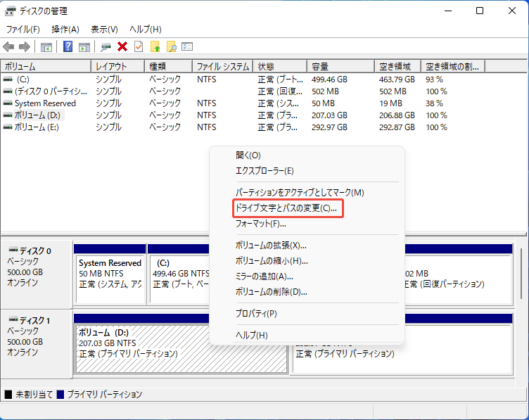Click the disk magnifier toolbar icon
Screen dimensions: 529x420
click(106, 47)
